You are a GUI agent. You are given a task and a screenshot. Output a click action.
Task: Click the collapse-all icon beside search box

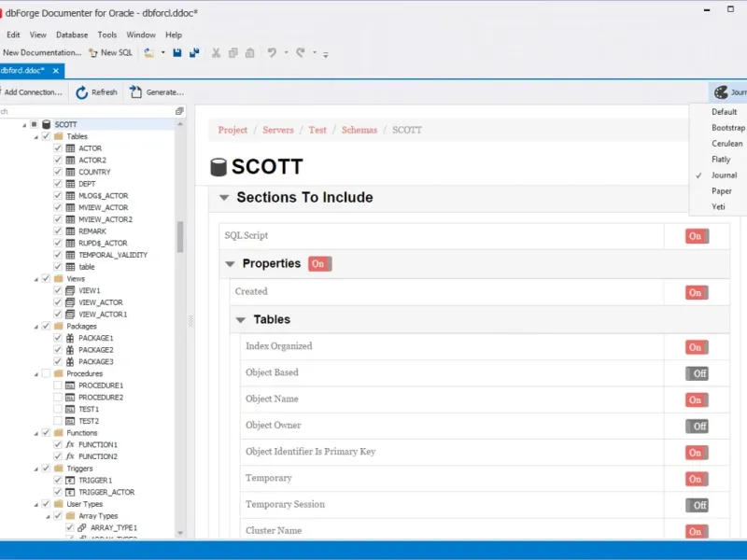[180, 111]
